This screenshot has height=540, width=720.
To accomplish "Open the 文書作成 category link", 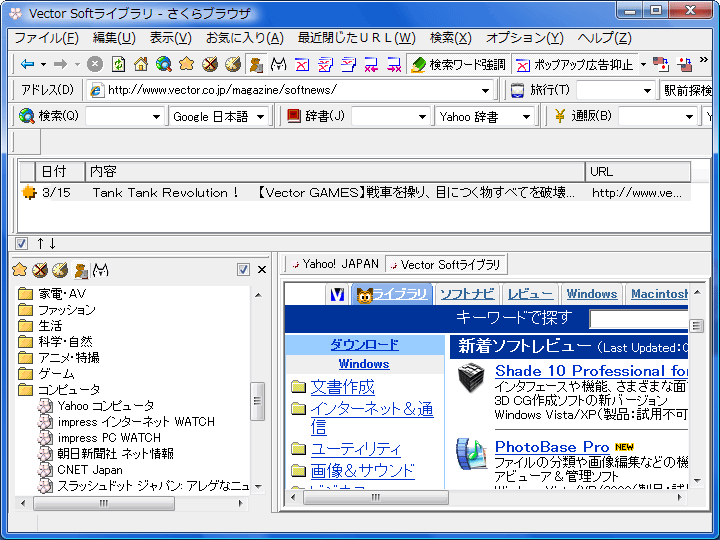I will point(343,387).
